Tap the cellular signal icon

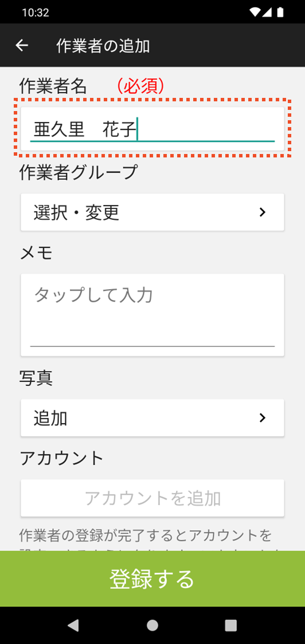[267, 13]
